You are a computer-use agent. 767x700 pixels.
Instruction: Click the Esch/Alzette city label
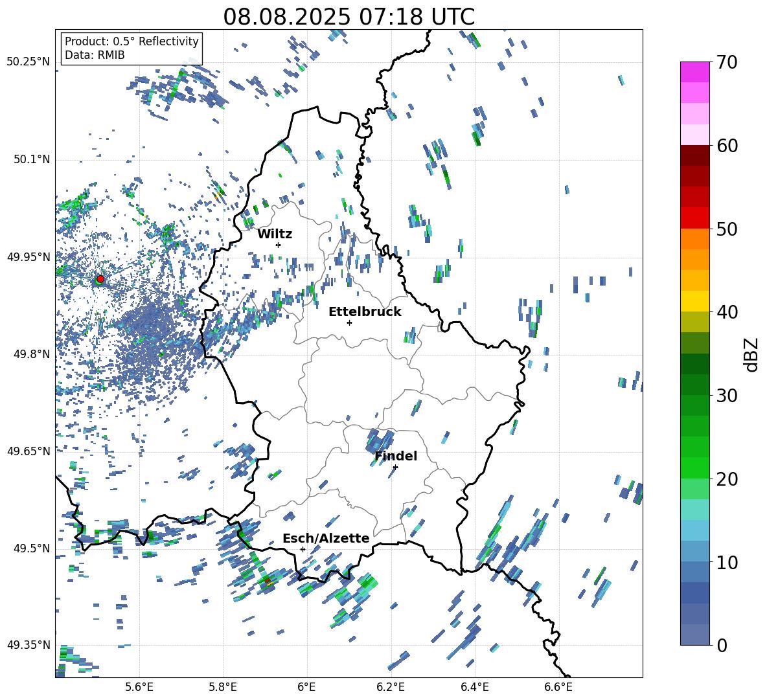326,538
